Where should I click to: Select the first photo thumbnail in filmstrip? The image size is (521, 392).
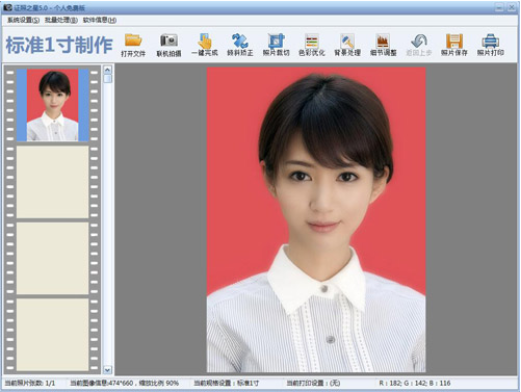pyautogui.click(x=53, y=105)
